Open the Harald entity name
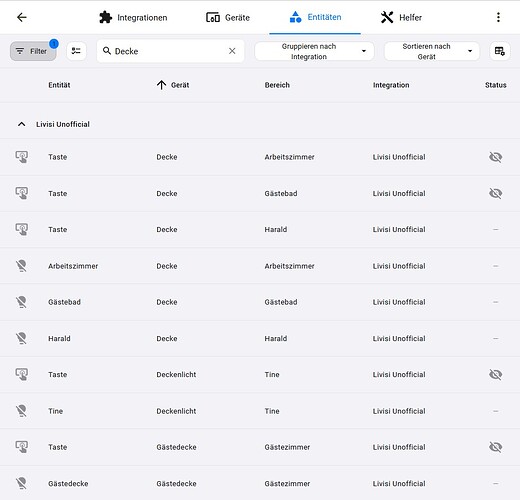Image resolution: width=520 pixels, height=500 pixels. [x=59, y=338]
